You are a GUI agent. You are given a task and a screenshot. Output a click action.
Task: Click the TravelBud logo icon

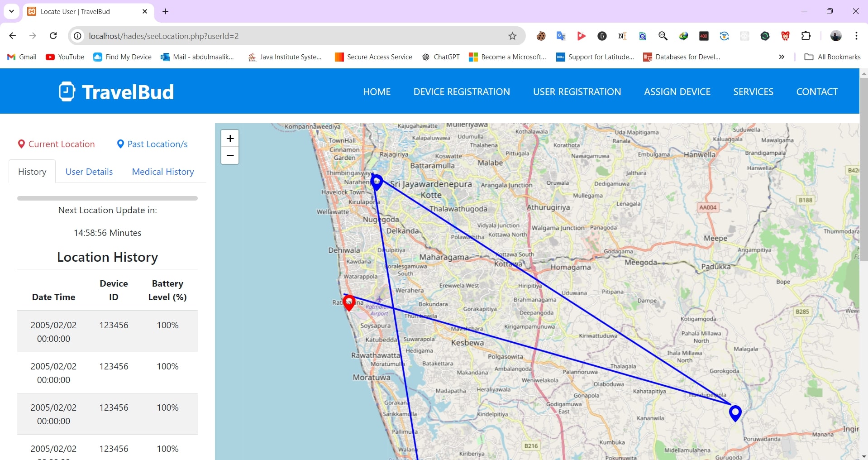67,91
